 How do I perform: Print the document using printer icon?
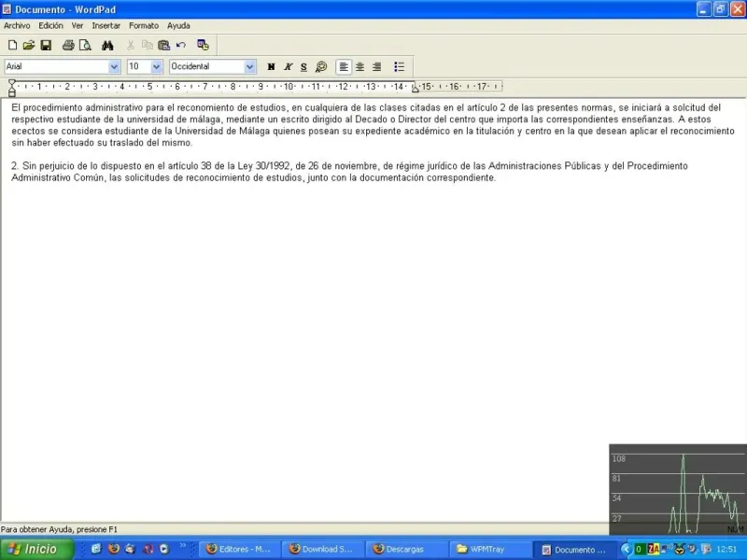click(68, 45)
